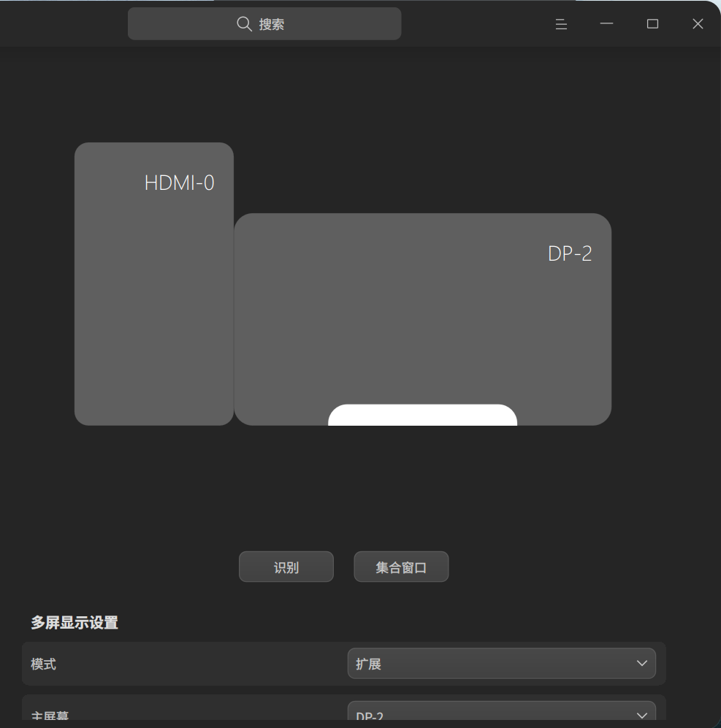Viewport: 721px width, 728px height.
Task: Open the 主屏幕 dropdown showing DP-2
Action: pyautogui.click(x=502, y=710)
